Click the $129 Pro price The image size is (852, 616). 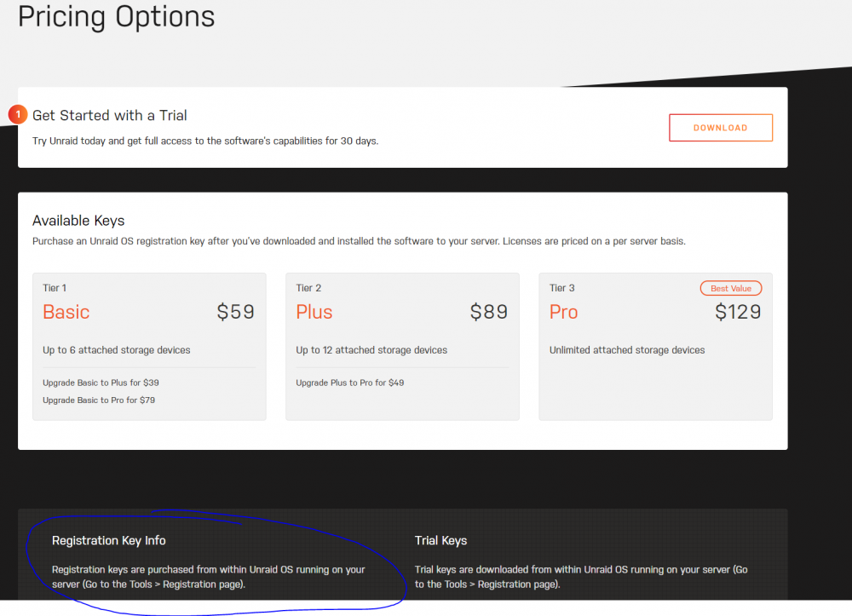coord(738,312)
